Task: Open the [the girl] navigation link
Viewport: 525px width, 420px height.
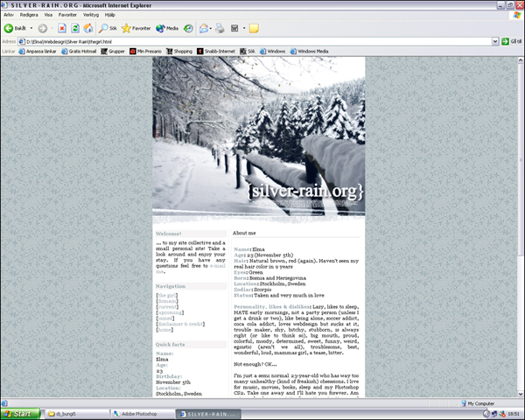Action: point(167,295)
